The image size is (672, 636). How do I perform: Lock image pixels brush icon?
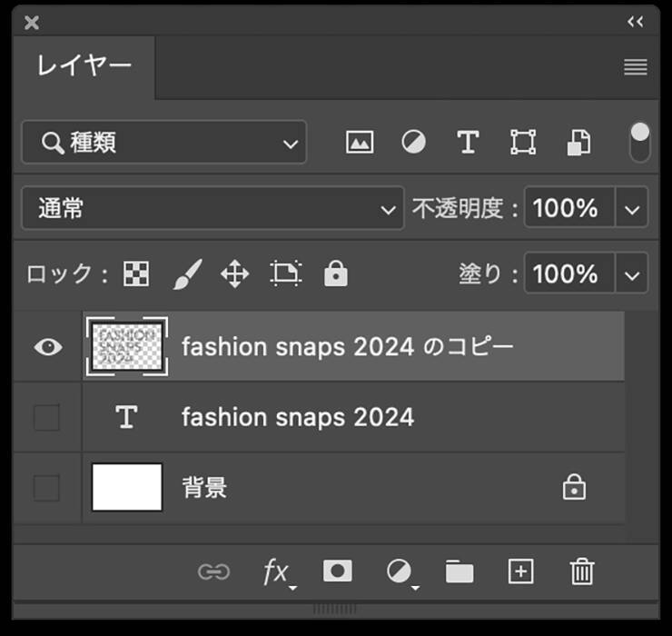tap(187, 273)
